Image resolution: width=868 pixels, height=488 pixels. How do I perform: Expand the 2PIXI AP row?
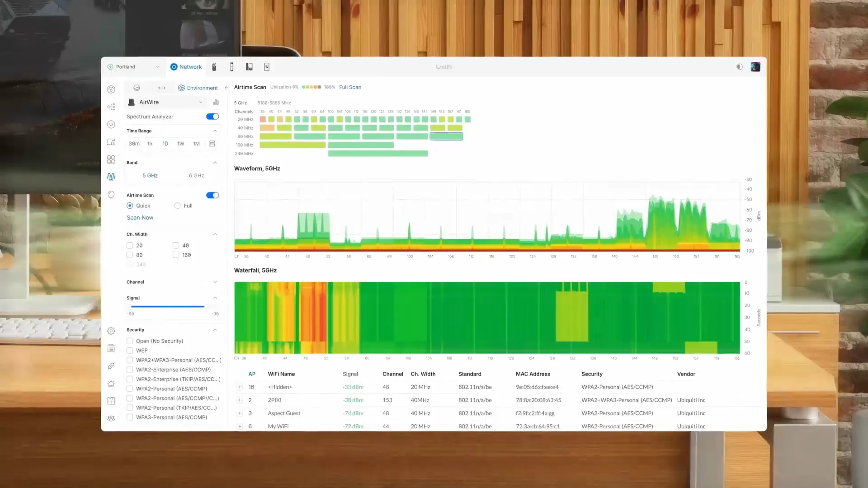pyautogui.click(x=240, y=400)
